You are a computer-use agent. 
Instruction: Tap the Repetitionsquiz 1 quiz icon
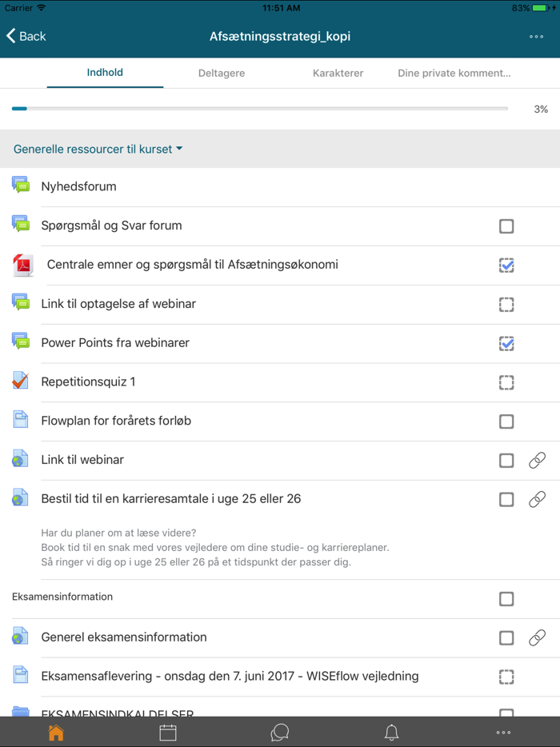pyautogui.click(x=21, y=381)
